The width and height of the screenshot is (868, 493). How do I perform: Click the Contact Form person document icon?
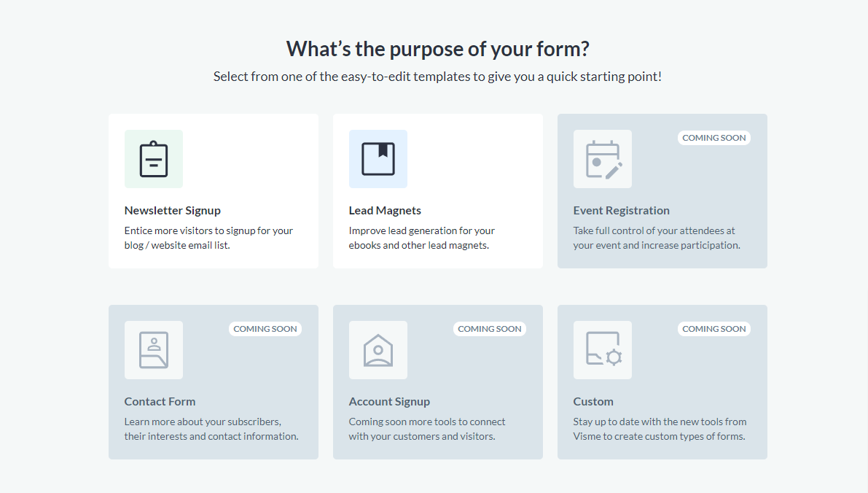[153, 350]
